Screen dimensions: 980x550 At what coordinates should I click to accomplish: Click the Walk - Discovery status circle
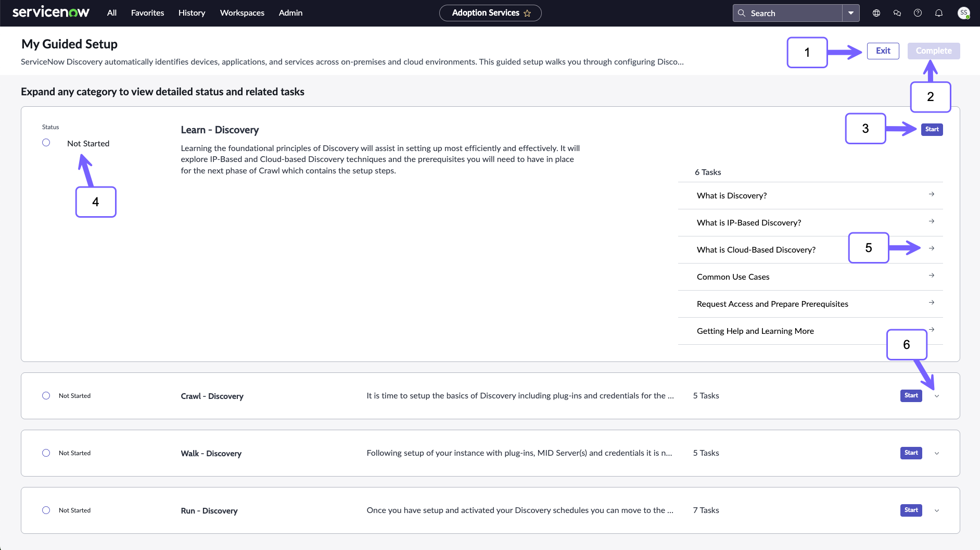tap(46, 453)
